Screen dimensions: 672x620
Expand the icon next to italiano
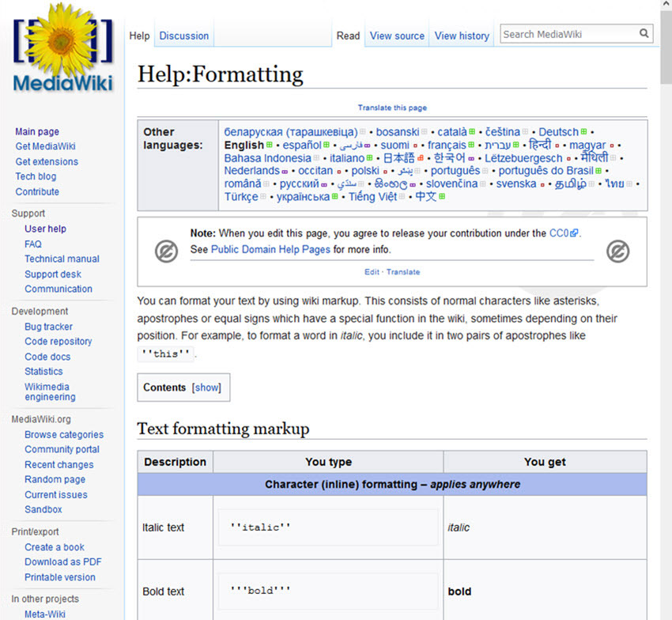pyautogui.click(x=368, y=157)
